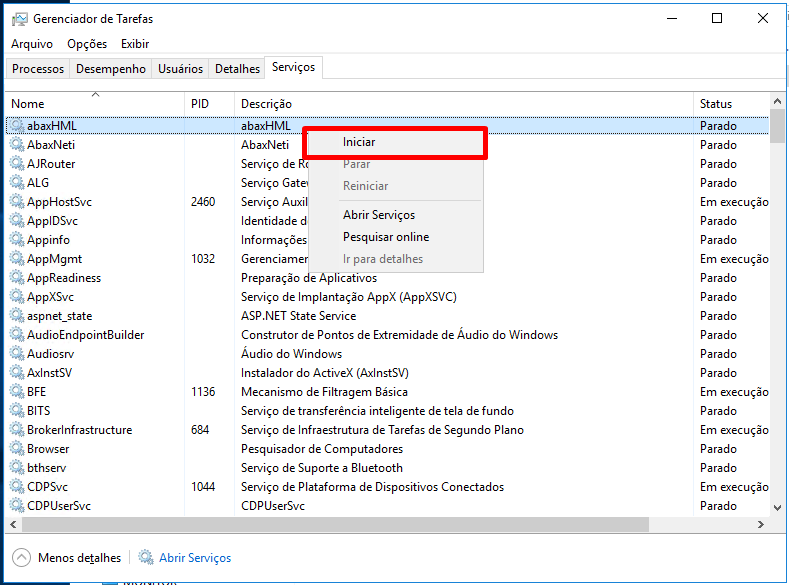Choose Pesquisar online in context menu
The height and width of the screenshot is (585, 789).
(386, 237)
